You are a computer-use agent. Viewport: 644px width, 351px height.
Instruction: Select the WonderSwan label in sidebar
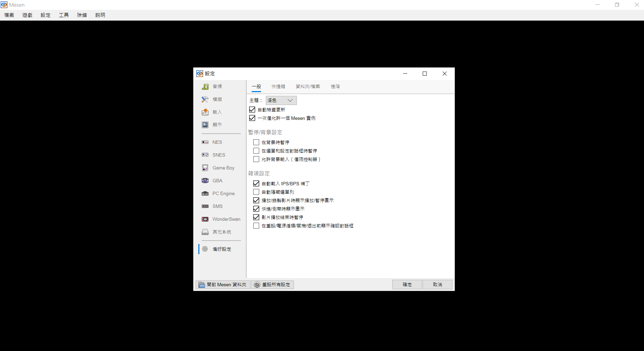pos(226,219)
